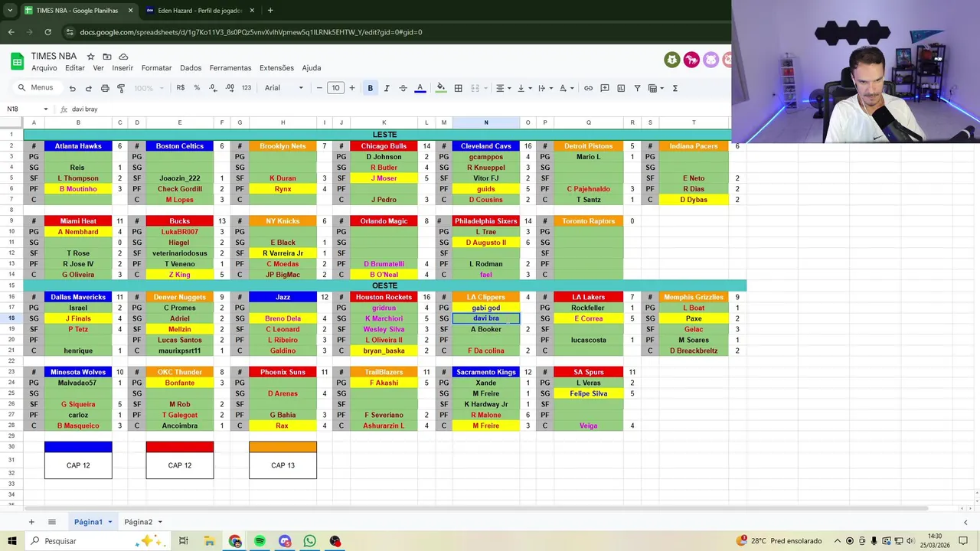This screenshot has height=551, width=980.
Task: Add a comment from toolbar
Action: 605,88
